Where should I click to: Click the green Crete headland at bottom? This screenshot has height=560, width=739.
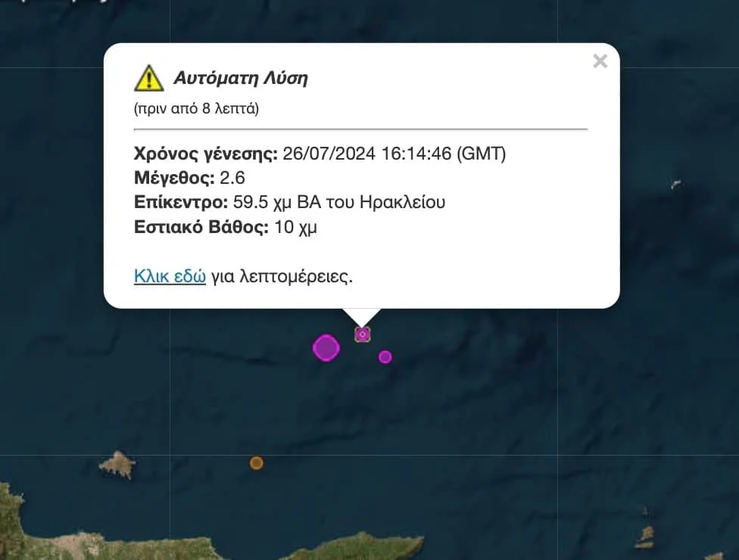[358, 547]
